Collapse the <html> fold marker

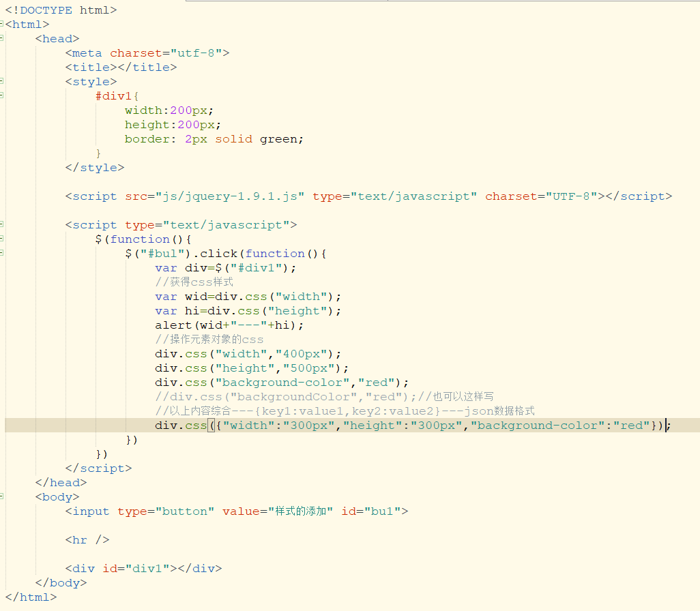pos(2,24)
